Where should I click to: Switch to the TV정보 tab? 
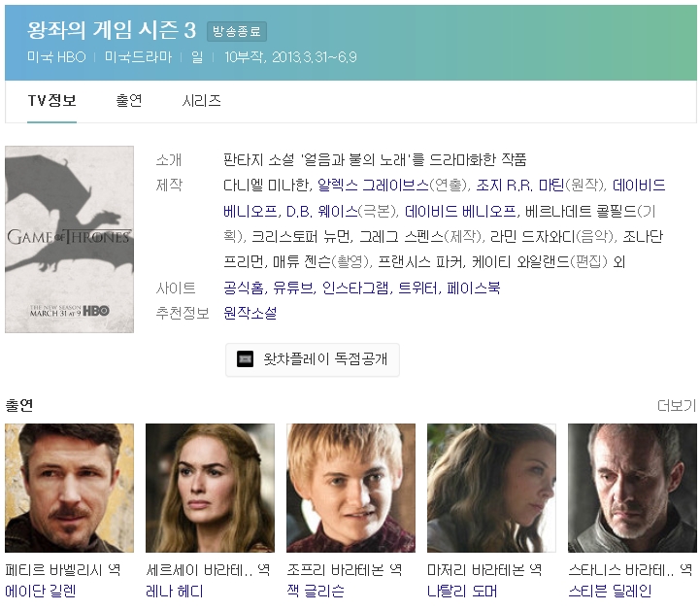pos(51,101)
